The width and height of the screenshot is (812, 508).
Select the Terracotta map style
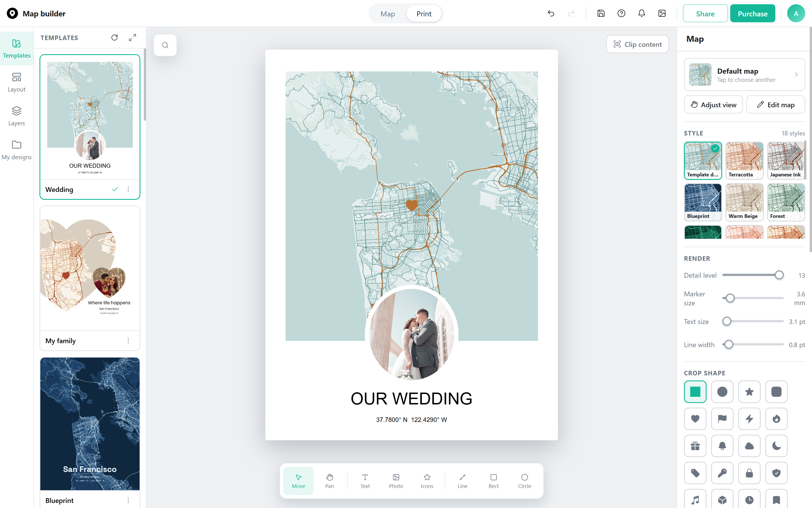(x=744, y=161)
